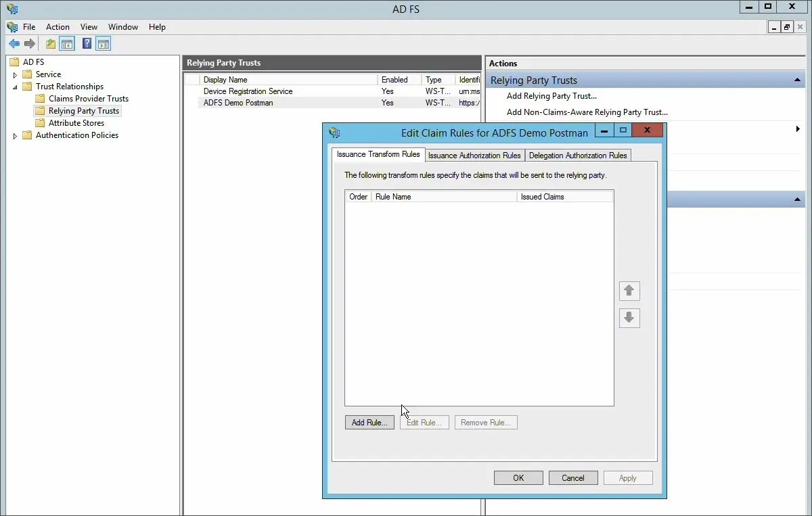812x516 pixels.
Task: Click the Up One Level folder icon
Action: pyautogui.click(x=51, y=44)
